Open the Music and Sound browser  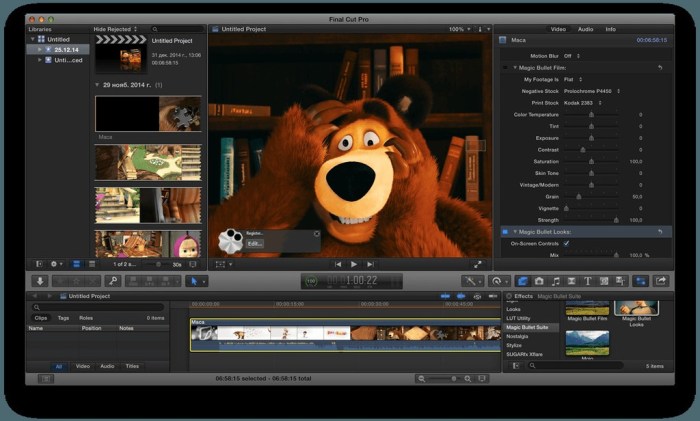point(555,281)
